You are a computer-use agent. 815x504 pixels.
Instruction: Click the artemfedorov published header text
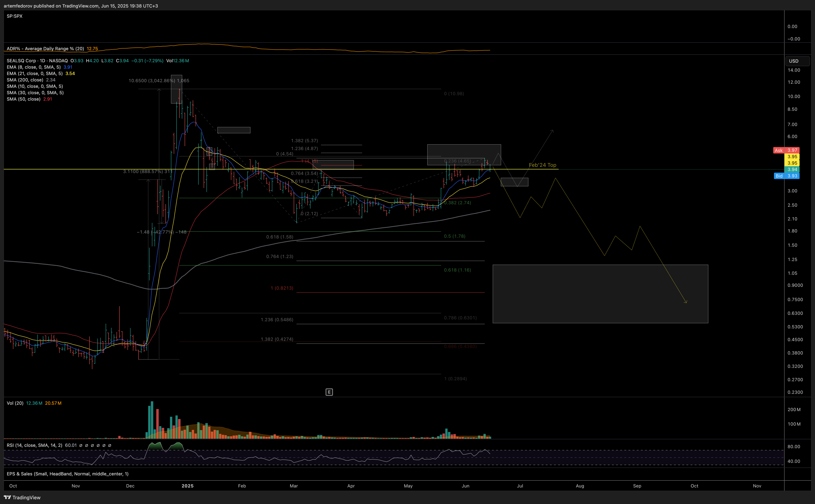click(81, 6)
